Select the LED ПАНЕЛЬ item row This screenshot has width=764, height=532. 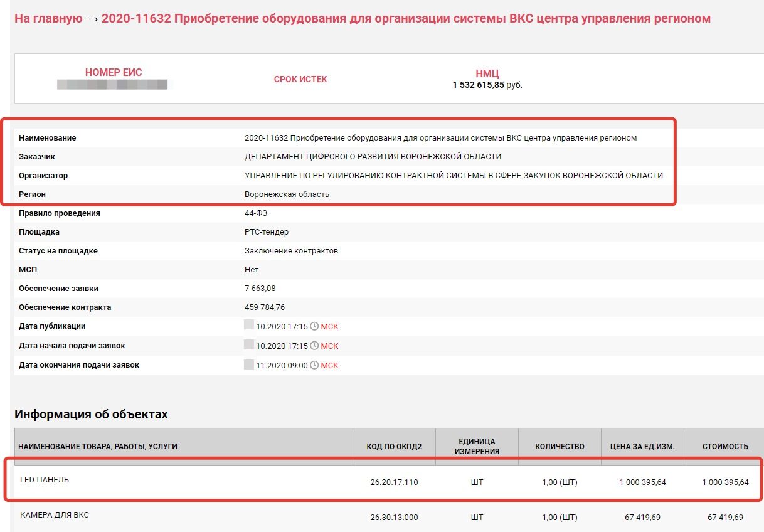[45, 480]
